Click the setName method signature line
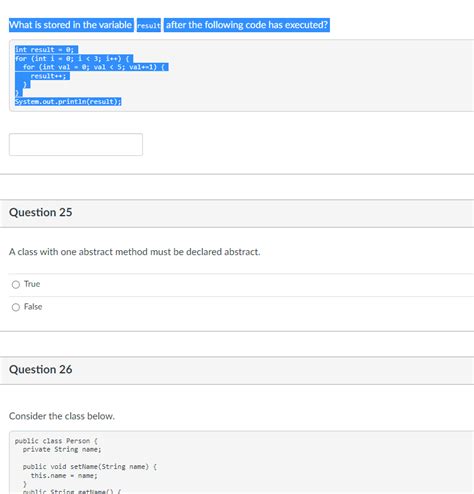The height and width of the screenshot is (494, 474). click(x=90, y=467)
